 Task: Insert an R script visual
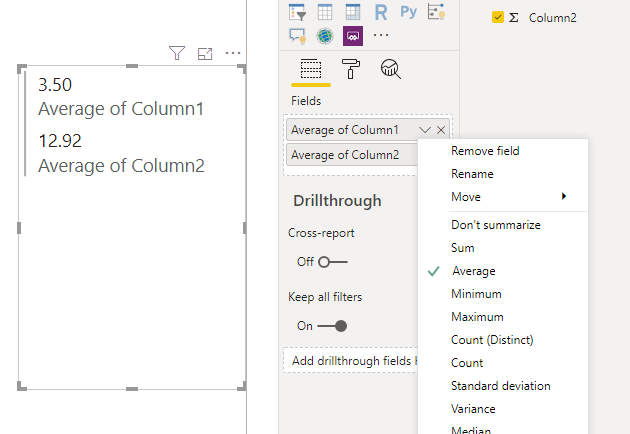tap(380, 12)
